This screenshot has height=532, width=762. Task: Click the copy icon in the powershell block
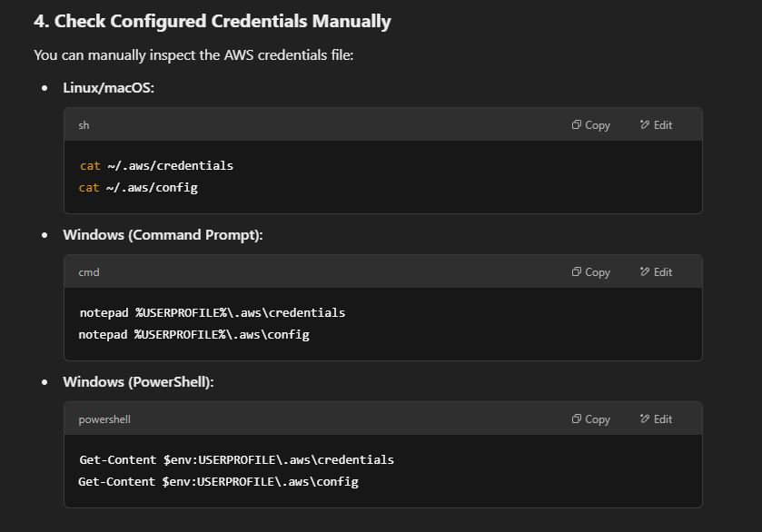(577, 419)
